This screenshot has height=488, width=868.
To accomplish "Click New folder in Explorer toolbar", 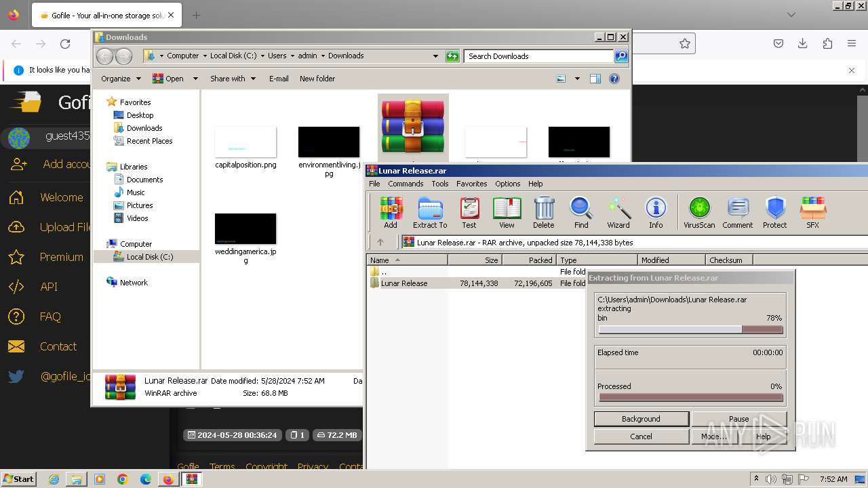I will point(317,79).
